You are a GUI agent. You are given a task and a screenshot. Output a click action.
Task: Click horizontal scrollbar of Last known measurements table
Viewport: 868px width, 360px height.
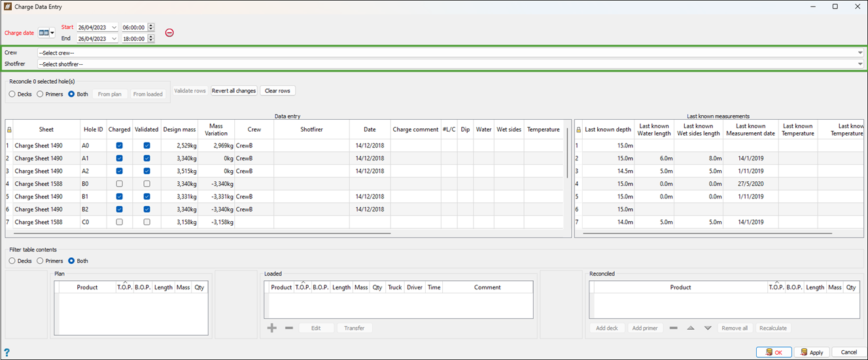click(707, 232)
